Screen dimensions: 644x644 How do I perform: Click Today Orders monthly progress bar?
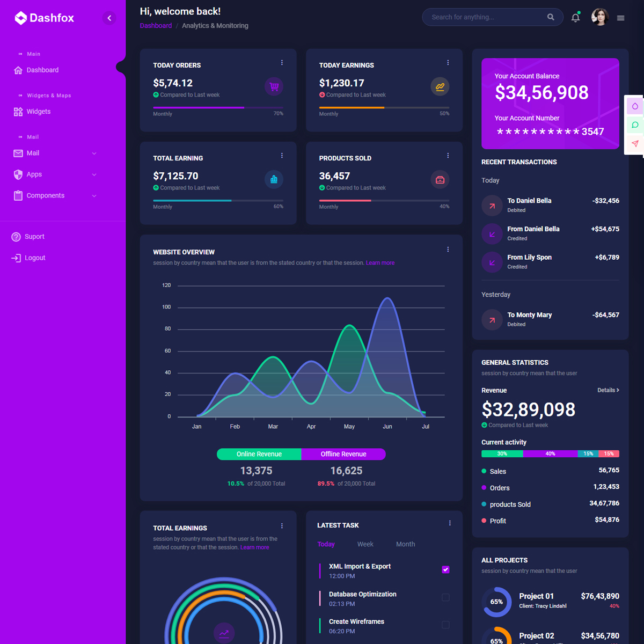[x=218, y=107]
